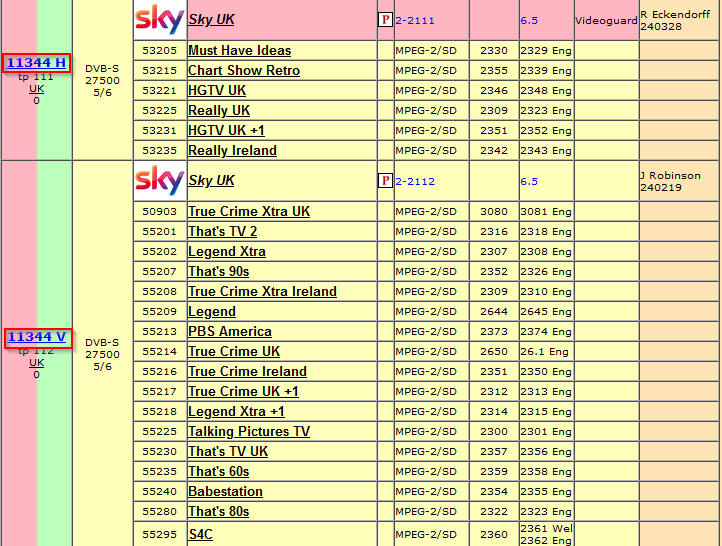Open the That's 90s channel link
Screen dimensions: 722x546
[x=219, y=271]
